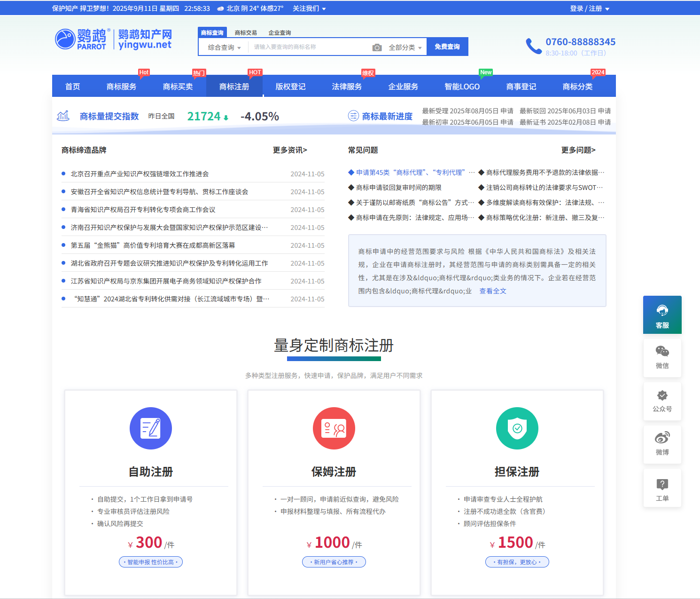The image size is (700, 599).
Task: Expand the 关注我们 dropdown in top bar
Action: (x=309, y=8)
